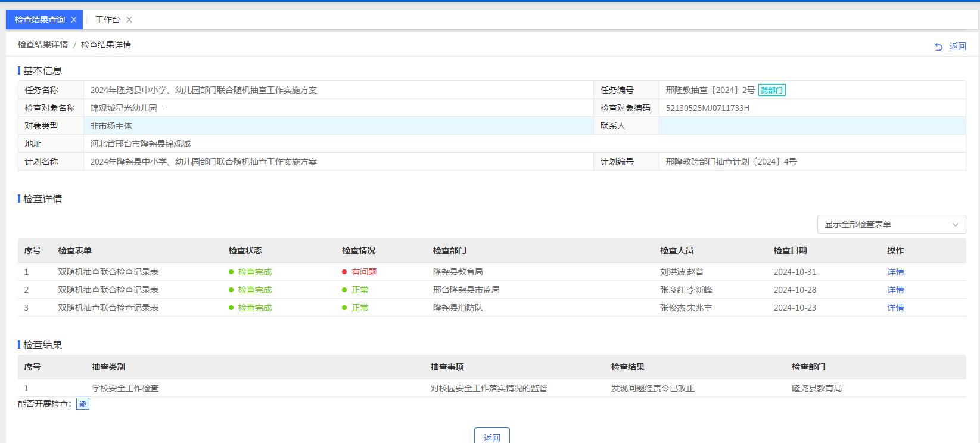This screenshot has width=980, height=443.
Task: Click the 跨部门 tag badge
Action: pos(771,91)
